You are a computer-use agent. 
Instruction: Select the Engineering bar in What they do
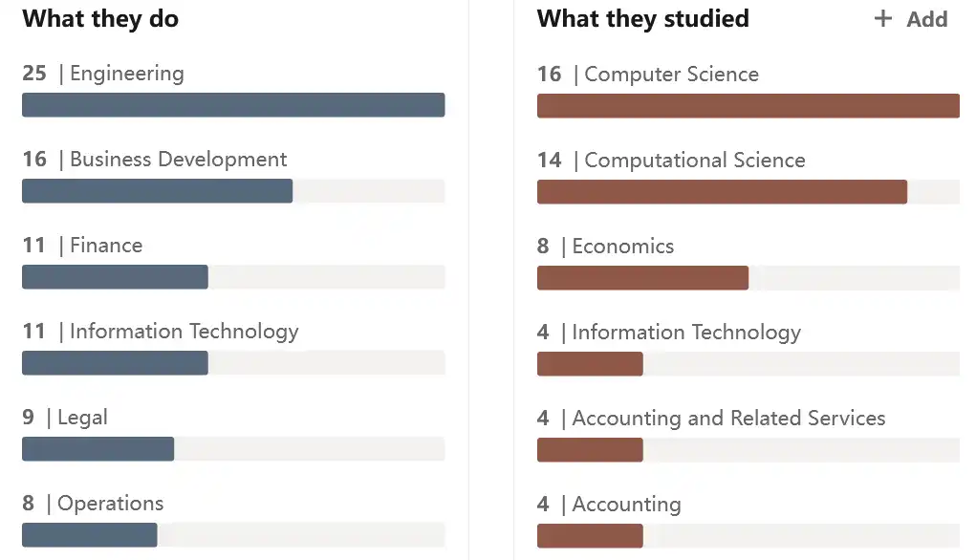coord(233,105)
